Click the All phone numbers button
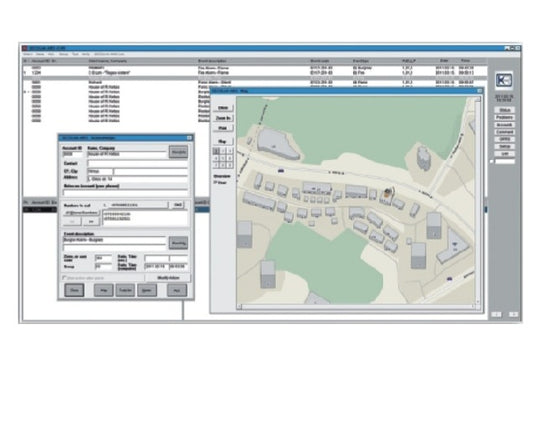Screen dimensions: 533x427 click(81, 213)
